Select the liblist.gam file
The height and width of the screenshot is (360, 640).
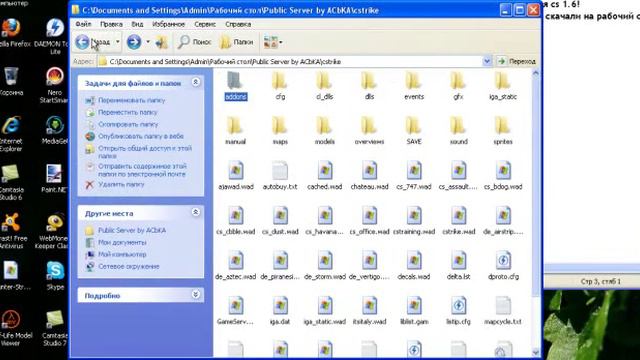(414, 310)
